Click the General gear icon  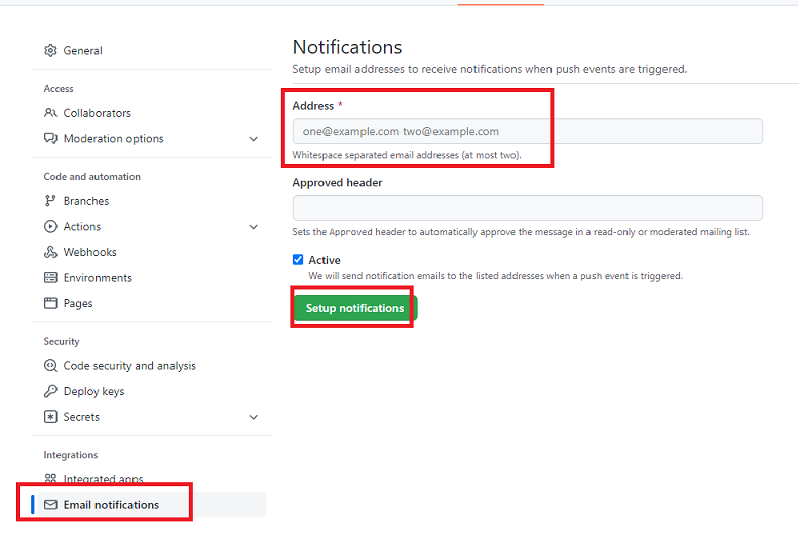click(x=50, y=51)
